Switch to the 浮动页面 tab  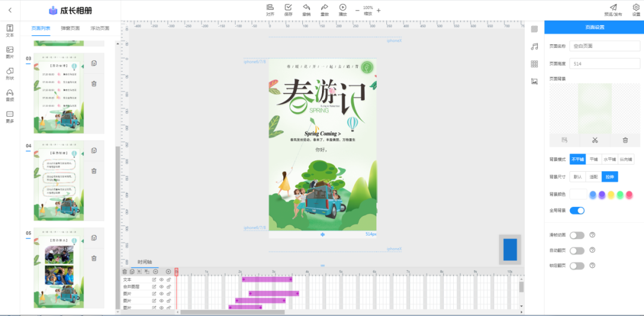click(100, 28)
